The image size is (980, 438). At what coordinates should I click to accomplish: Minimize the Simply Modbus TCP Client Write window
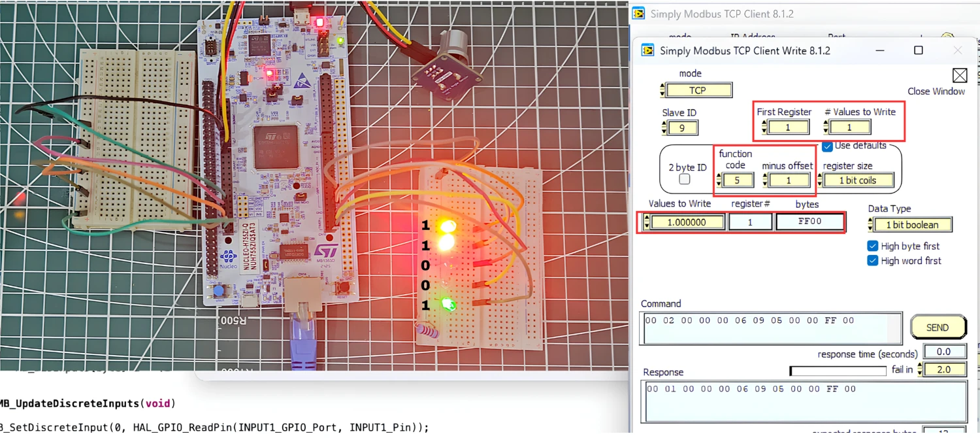(880, 50)
